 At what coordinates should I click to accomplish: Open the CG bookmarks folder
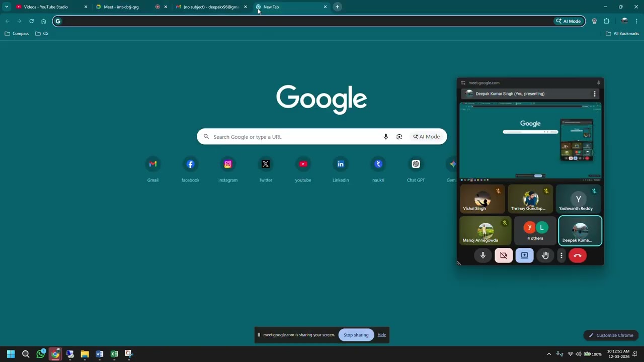(42, 34)
